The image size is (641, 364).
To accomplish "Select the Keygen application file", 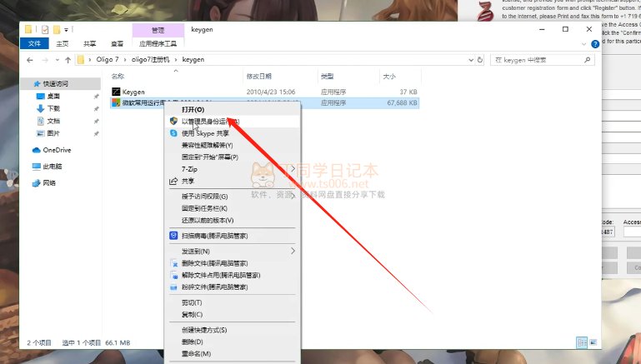I will point(133,92).
